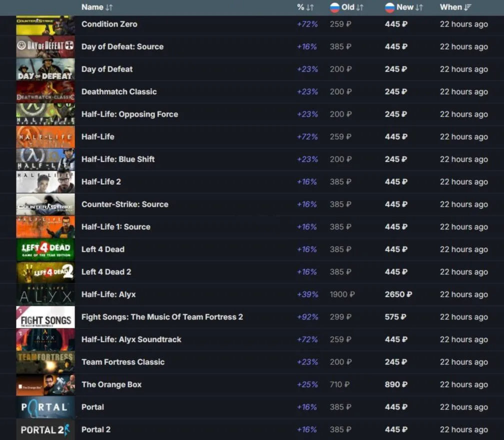Open Half-Life: Blue Shift title
This screenshot has height=440, width=504.
pyautogui.click(x=118, y=159)
